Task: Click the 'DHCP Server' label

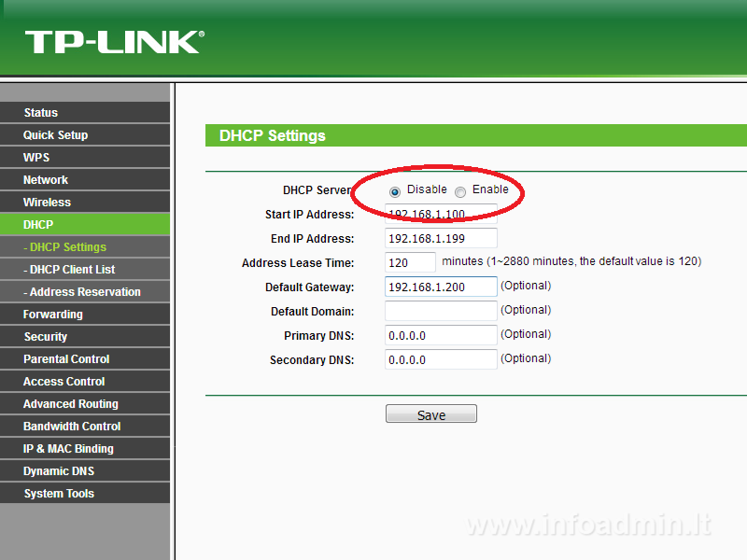Action: tap(317, 190)
